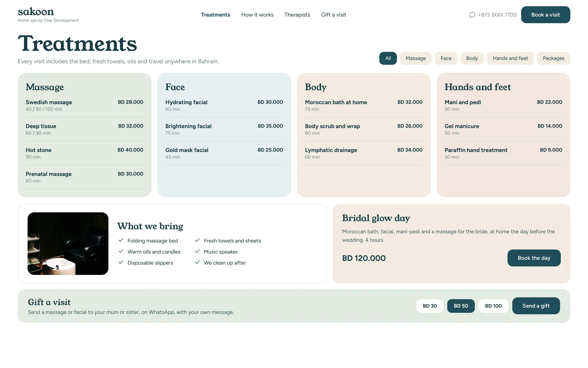Click the chat bubble icon beside phone number
This screenshot has height=368, width=588.
click(x=472, y=15)
